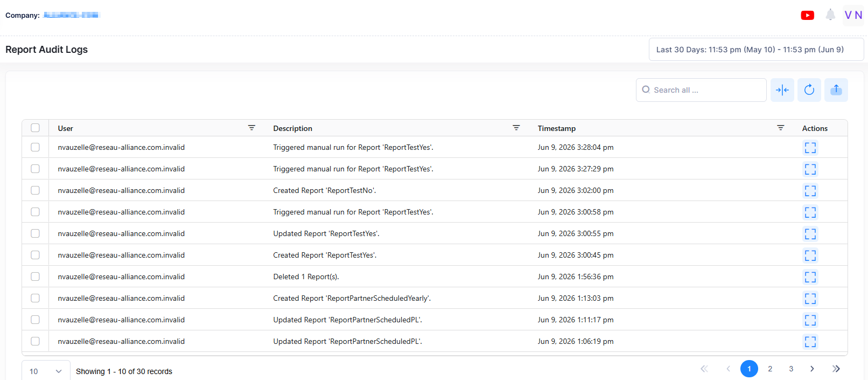Click 'Created Report 'ReportPartnerScheduledYearly'.' description
868x380 pixels.
(352, 298)
